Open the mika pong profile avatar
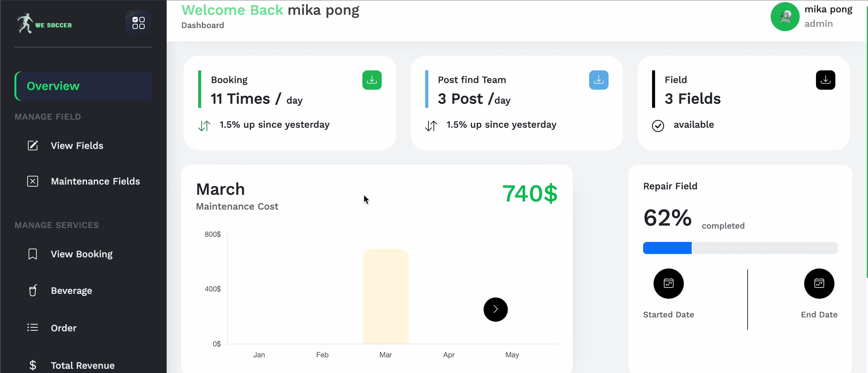This screenshot has height=373, width=868. click(x=785, y=17)
